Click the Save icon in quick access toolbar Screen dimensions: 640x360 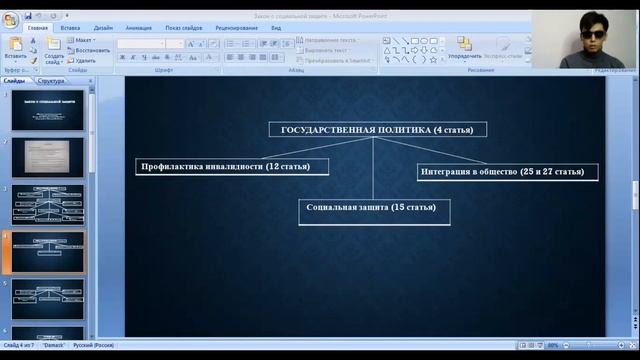pos(28,16)
